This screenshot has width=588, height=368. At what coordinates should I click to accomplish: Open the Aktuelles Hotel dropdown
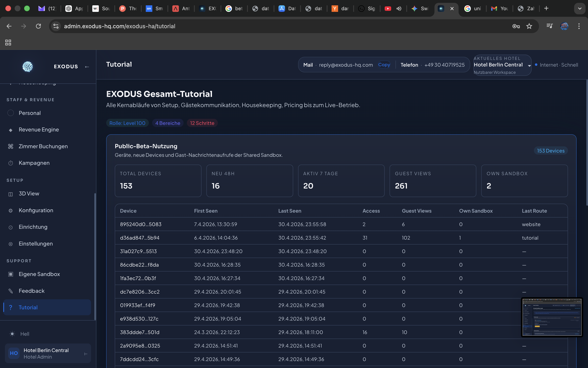[502, 65]
